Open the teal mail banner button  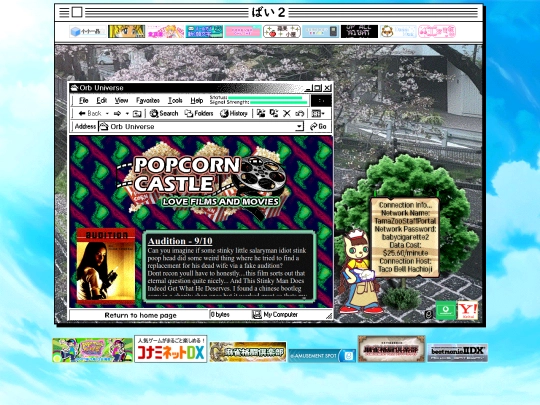coord(204,31)
